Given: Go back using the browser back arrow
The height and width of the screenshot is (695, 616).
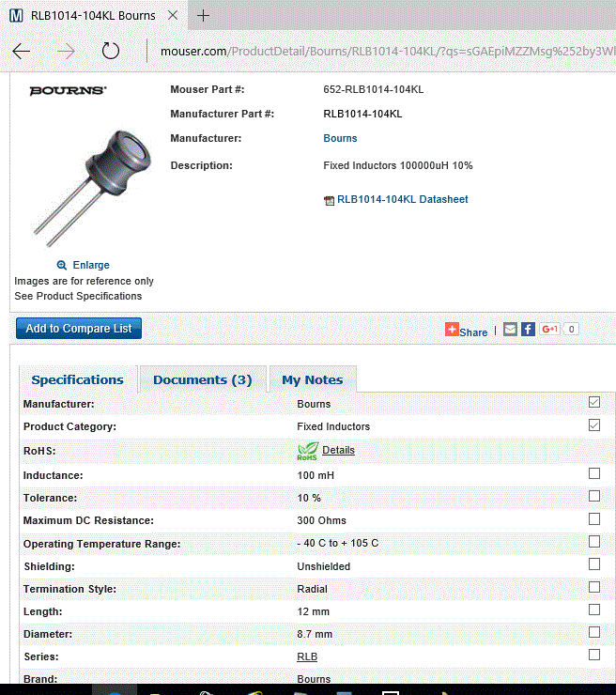Looking at the screenshot, I should click(22, 52).
